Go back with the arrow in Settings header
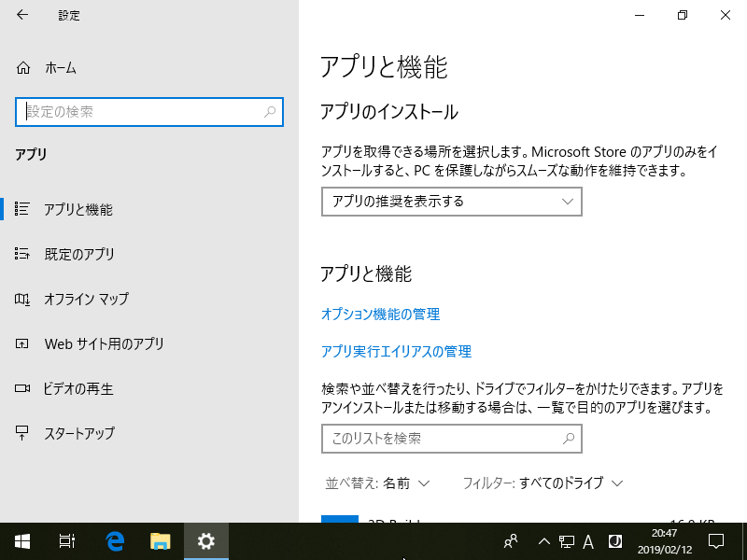 point(22,15)
